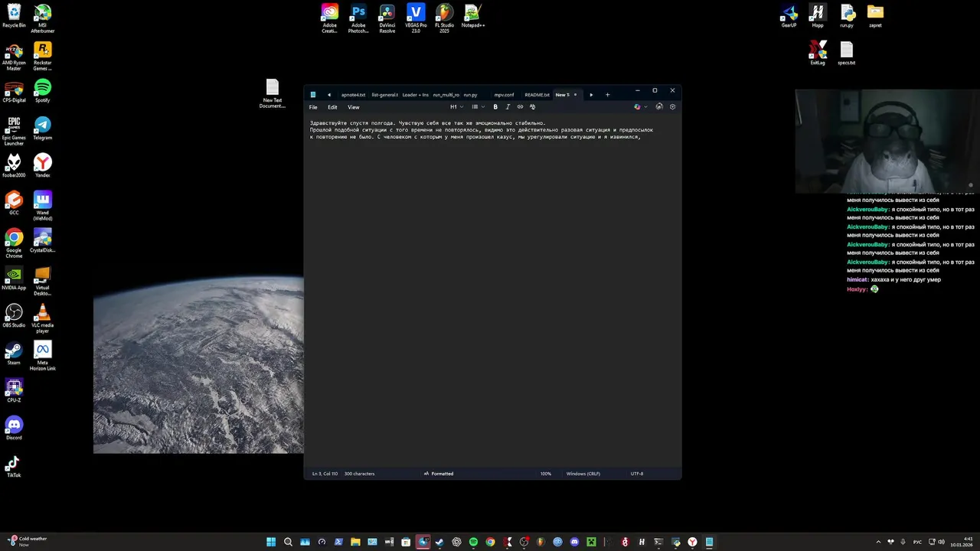This screenshot has height=551, width=980.
Task: Open Recycle Bin desktop icon
Action: pyautogui.click(x=14, y=16)
